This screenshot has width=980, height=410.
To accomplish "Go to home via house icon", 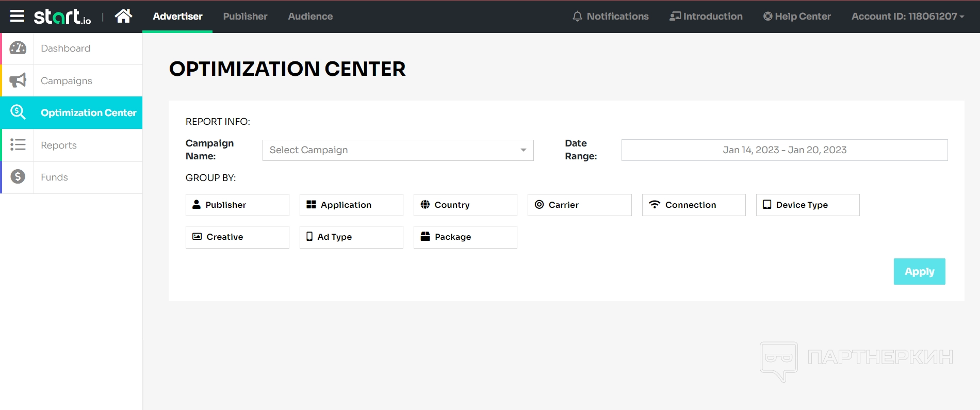I will pos(123,17).
